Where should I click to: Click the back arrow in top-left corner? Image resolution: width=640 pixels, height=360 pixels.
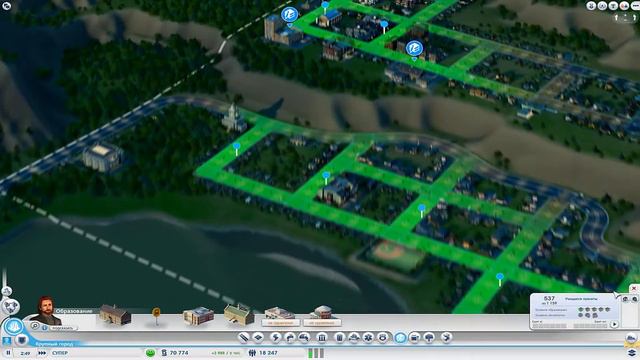(6, 6)
